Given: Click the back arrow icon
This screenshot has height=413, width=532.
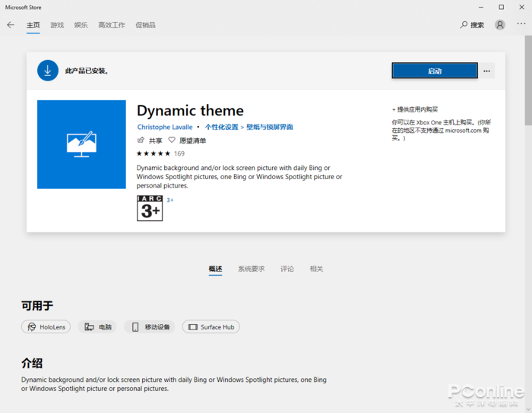Looking at the screenshot, I should coord(11,25).
